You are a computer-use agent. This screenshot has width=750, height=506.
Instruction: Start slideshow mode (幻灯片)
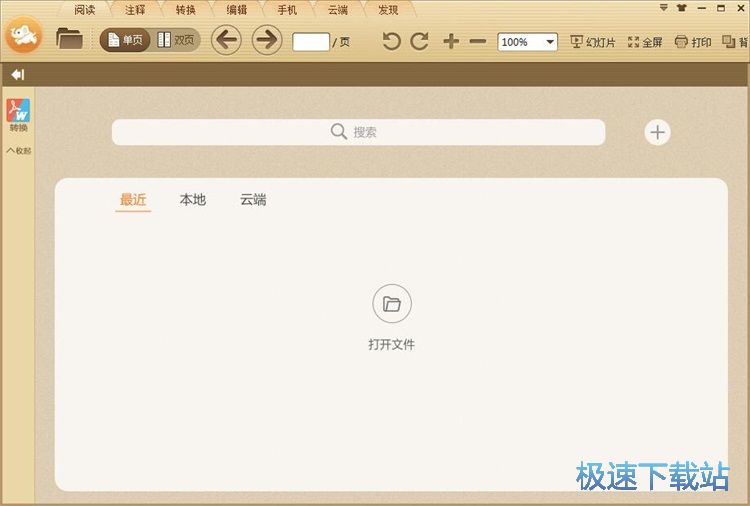click(593, 42)
